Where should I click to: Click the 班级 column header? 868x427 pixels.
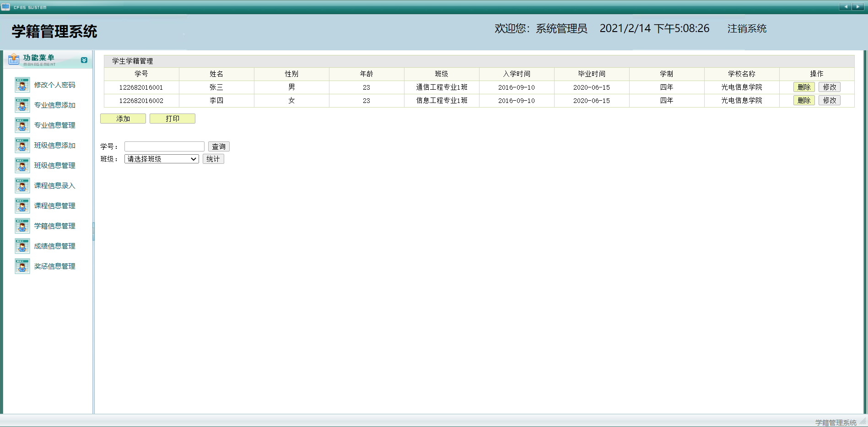pyautogui.click(x=442, y=74)
